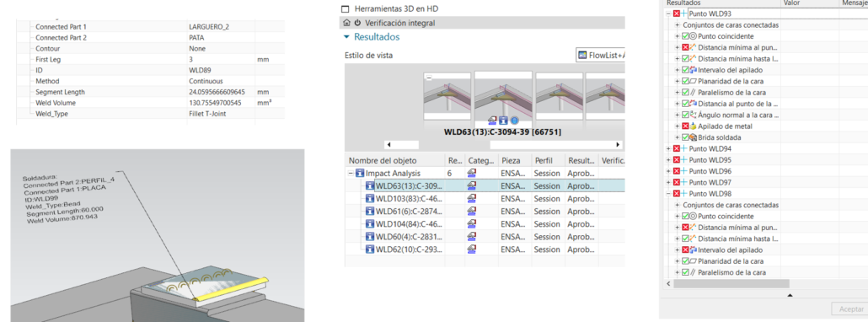Click red X mark of Punto WLD96
Image resolution: width=868 pixels, height=322 pixels.
[677, 171]
